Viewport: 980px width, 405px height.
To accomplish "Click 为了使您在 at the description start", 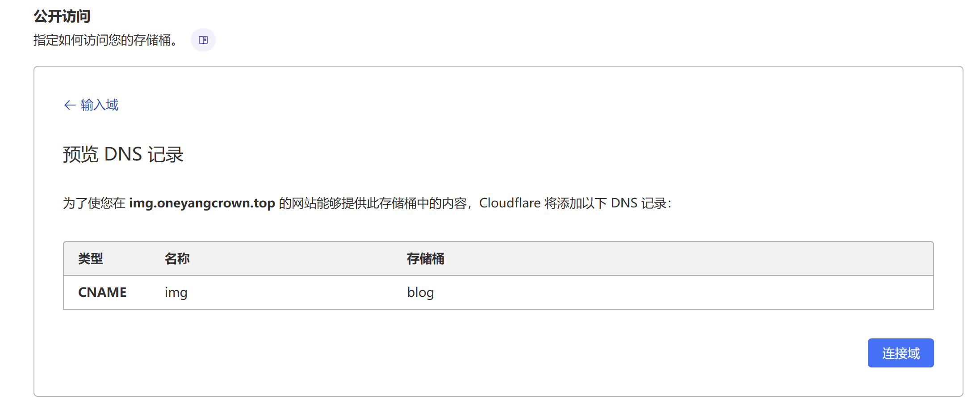I will pyautogui.click(x=94, y=203).
